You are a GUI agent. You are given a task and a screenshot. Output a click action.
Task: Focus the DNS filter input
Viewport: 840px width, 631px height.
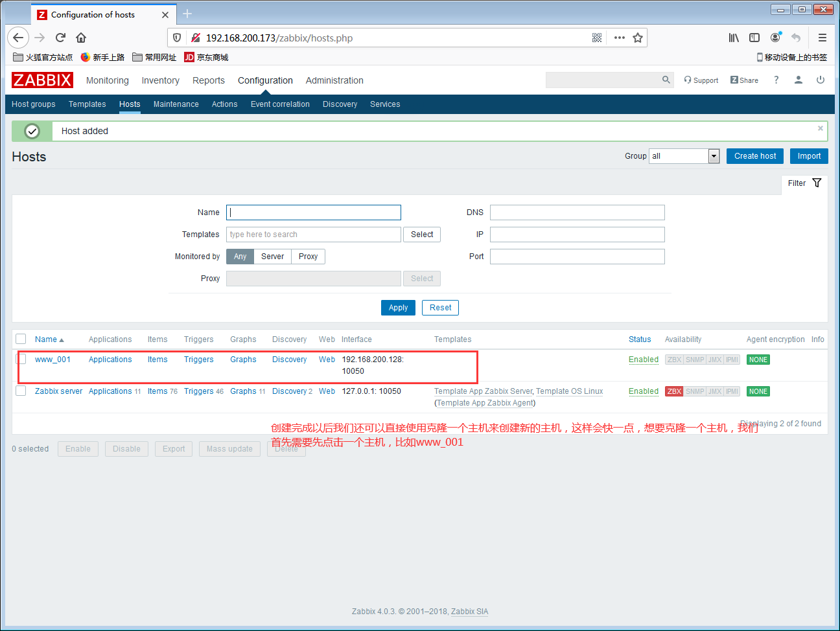(x=577, y=212)
